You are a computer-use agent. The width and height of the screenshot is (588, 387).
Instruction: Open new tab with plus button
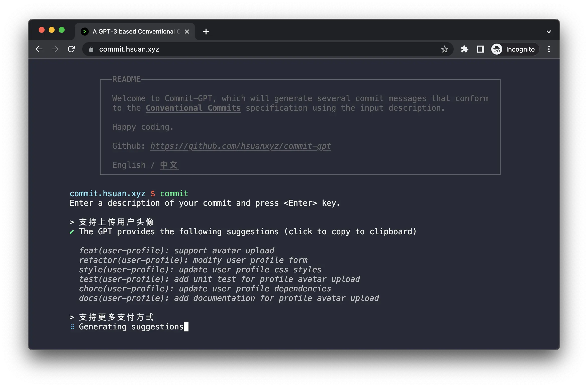coord(206,32)
